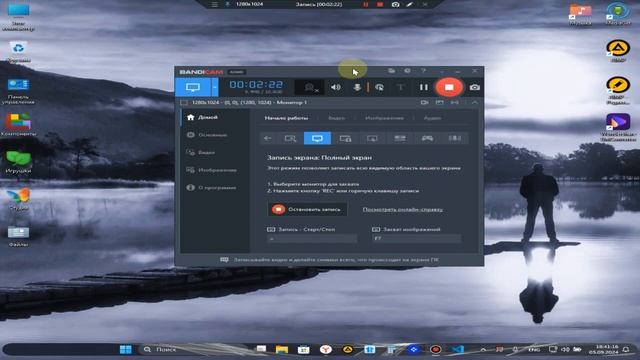Image resolution: width=640 pixels, height=360 pixels.
Task: Open the notification bell in the taskbar
Action: point(626,349)
